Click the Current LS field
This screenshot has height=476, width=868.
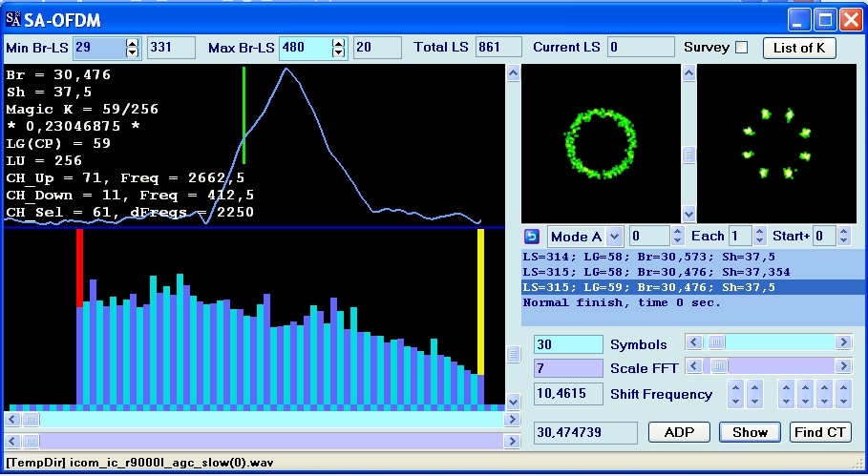[641, 48]
